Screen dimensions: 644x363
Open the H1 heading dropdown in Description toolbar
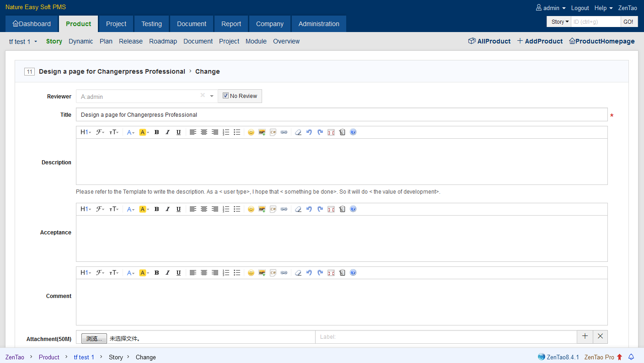(x=86, y=132)
